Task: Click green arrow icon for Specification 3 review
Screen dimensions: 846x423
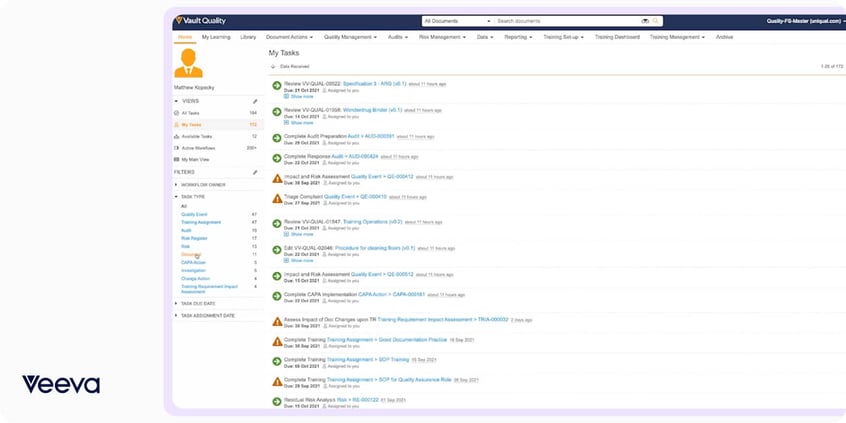Action: [x=277, y=85]
